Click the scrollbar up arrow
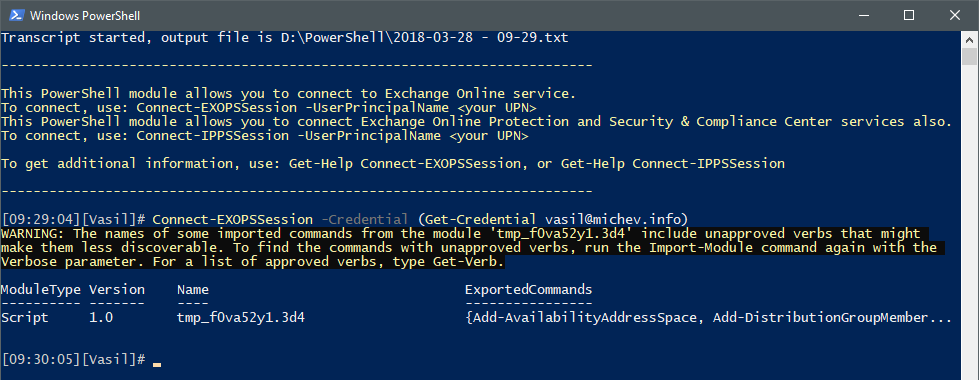This screenshot has width=979, height=380. pos(968,39)
